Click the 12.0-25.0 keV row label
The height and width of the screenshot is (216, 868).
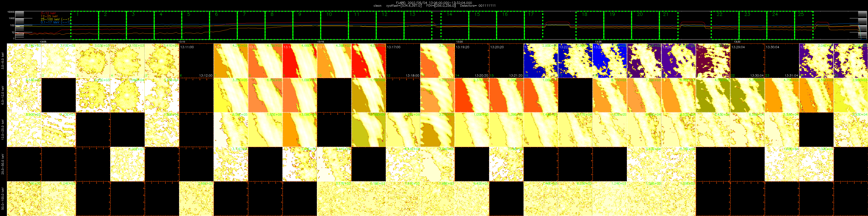[x=3, y=130]
